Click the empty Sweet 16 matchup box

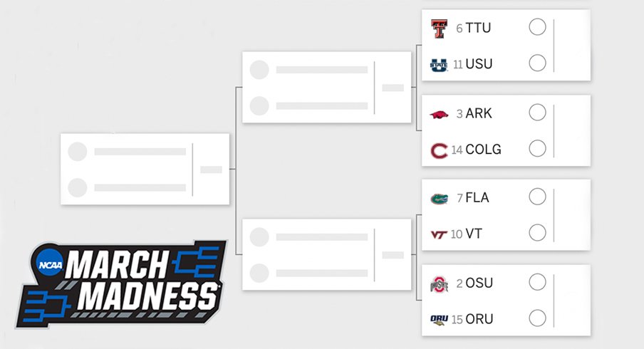click(x=145, y=169)
